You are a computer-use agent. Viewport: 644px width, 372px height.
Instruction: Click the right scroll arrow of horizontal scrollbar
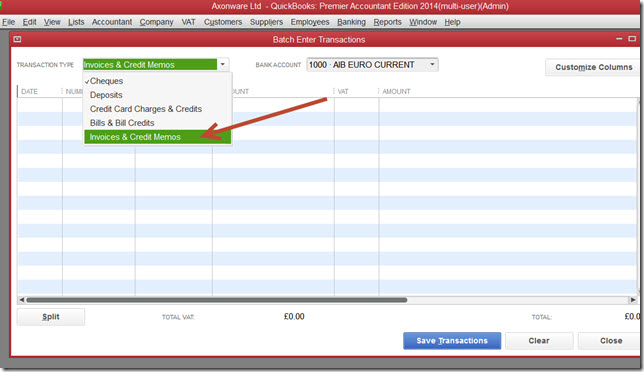point(633,300)
